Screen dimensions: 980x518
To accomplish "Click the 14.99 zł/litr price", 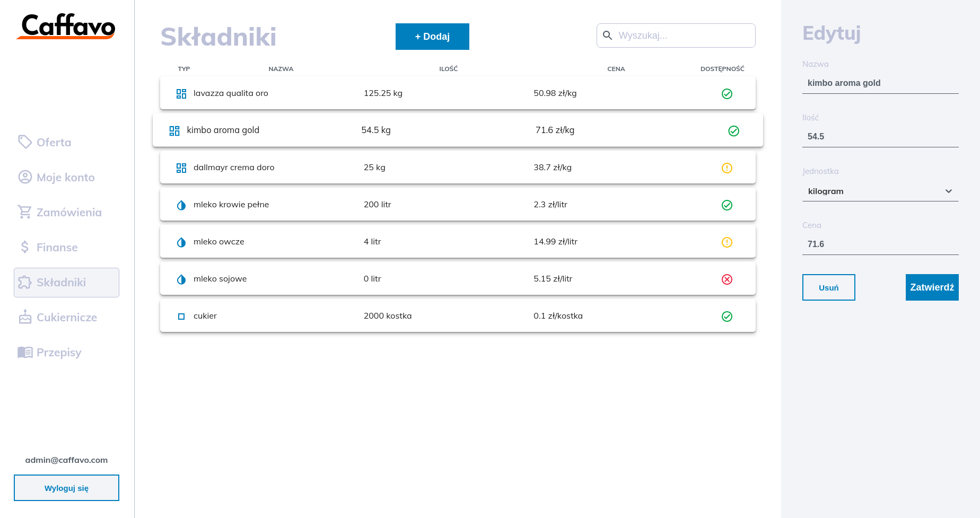I will 555,242.
